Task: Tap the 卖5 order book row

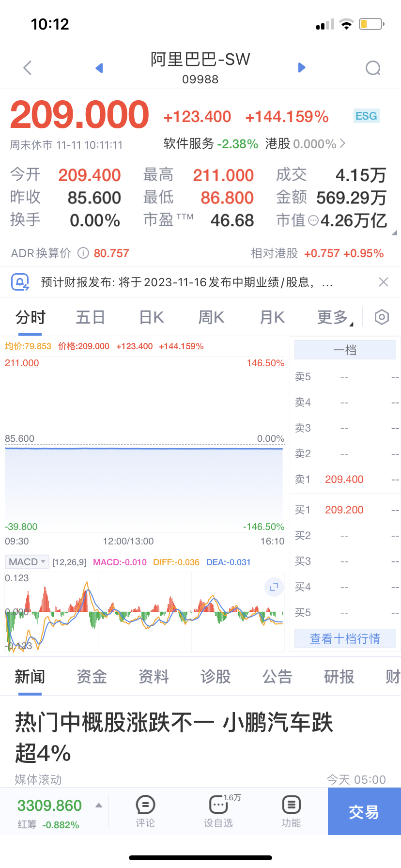Action: 345,377
